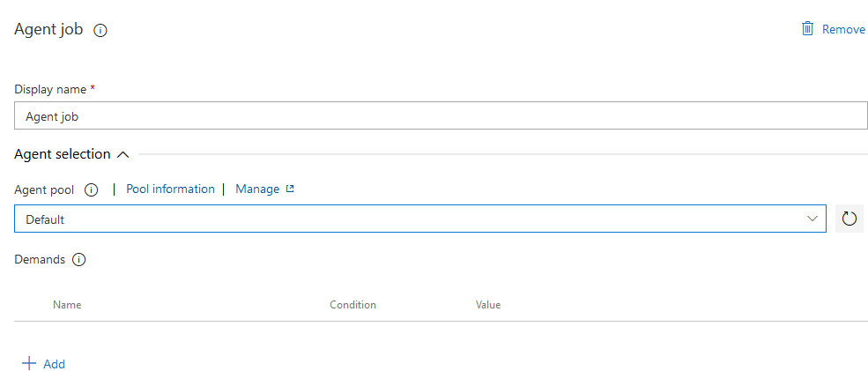Click the external link icon beside Manage
This screenshot has width=868, height=371.
290,189
